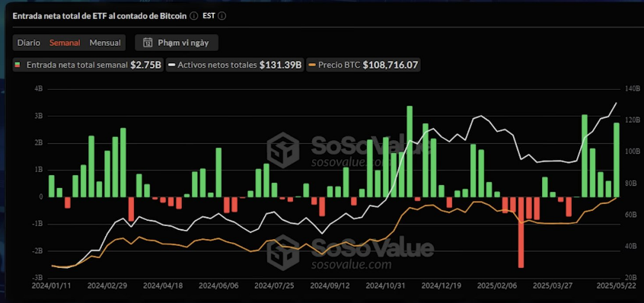Open the Phạm vi ngày date range picker
Image resolution: width=644 pixels, height=303 pixels.
[177, 43]
